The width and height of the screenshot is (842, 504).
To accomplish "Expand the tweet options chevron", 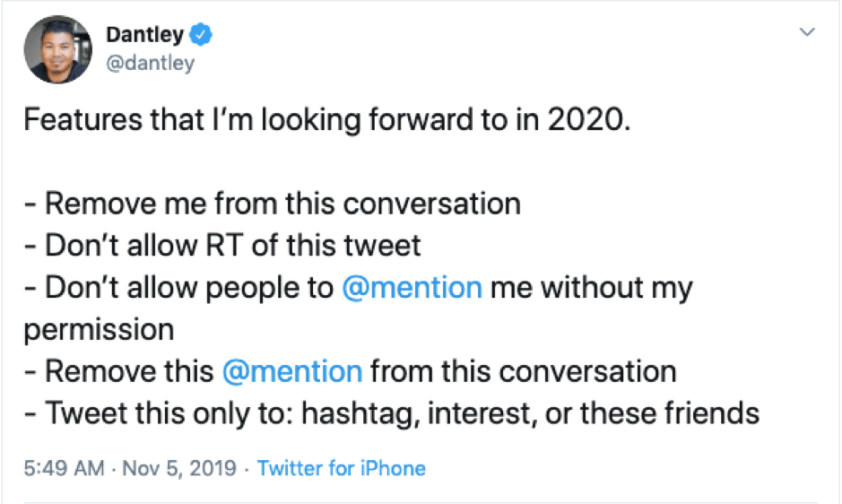I will [x=807, y=33].
